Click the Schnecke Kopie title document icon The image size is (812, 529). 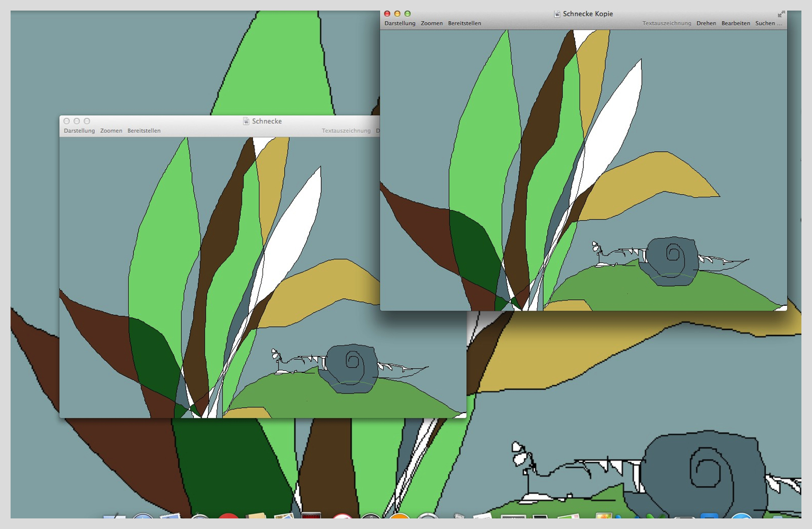[x=557, y=14]
